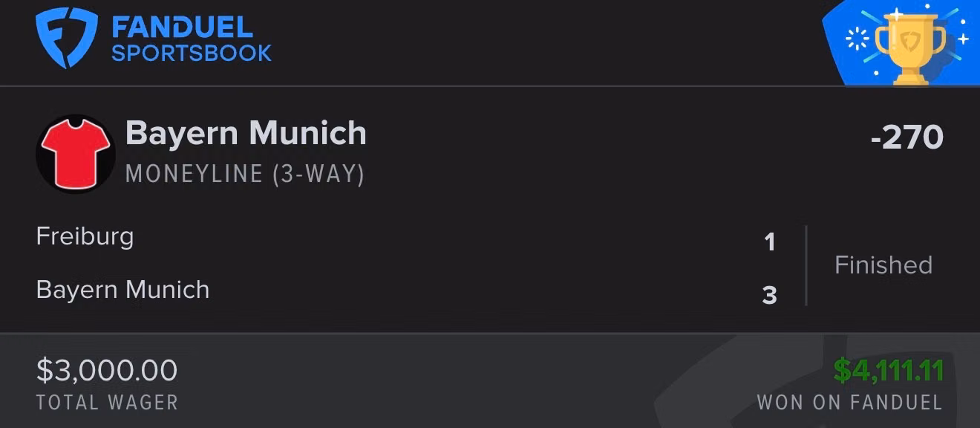
Task: Click the vertical divider beside the scores
Action: click(x=806, y=265)
